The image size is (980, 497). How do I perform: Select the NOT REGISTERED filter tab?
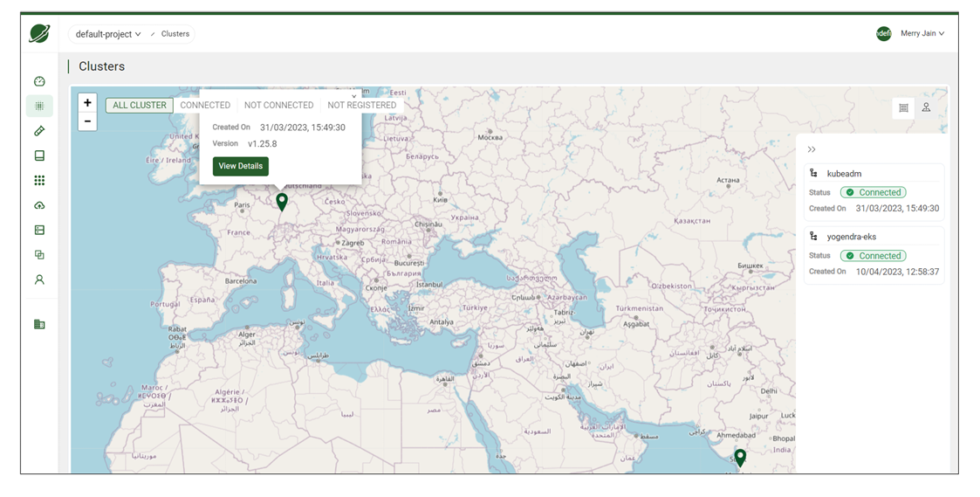point(362,105)
